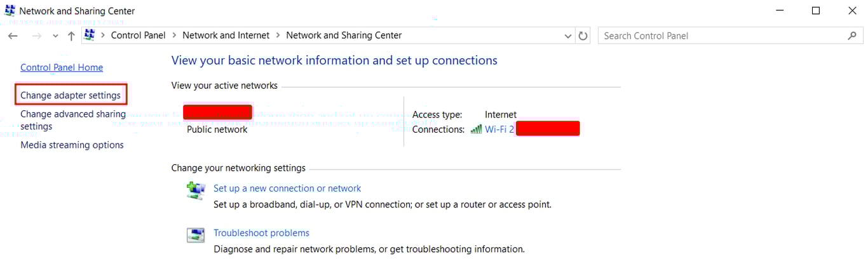Open Media streaming options
This screenshot has width=868, height=269.
click(72, 145)
